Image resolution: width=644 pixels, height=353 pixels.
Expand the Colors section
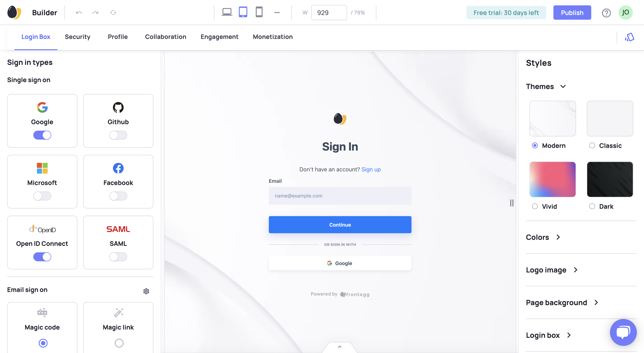click(543, 237)
